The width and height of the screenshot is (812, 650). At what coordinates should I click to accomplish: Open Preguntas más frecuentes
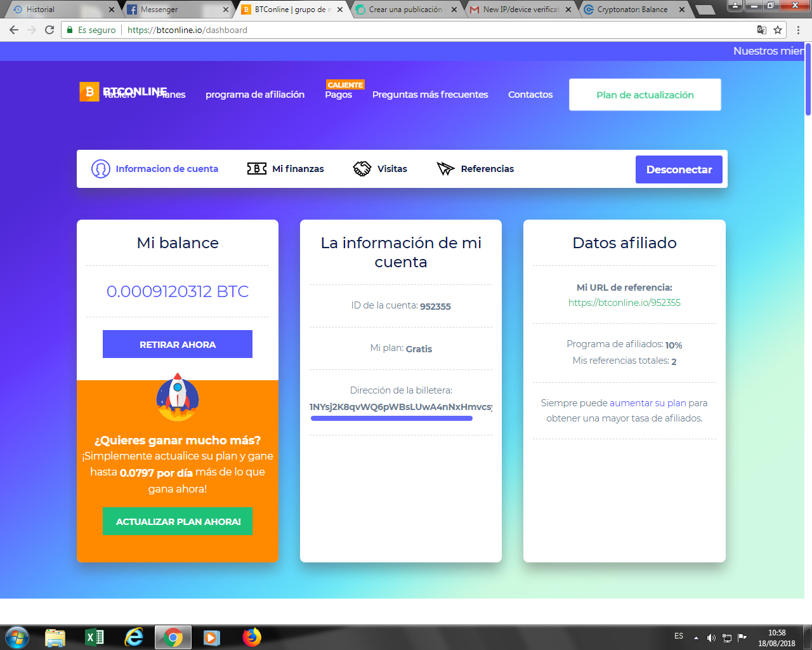tap(430, 95)
